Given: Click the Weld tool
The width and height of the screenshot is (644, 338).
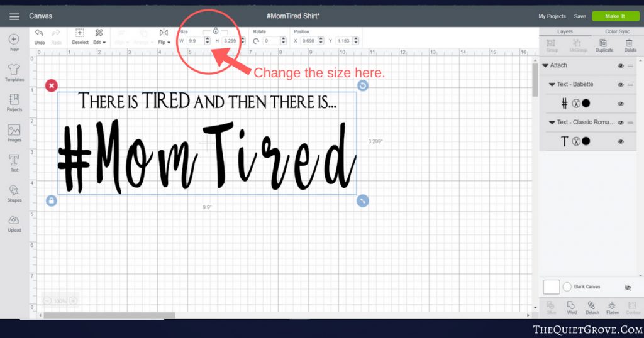Looking at the screenshot, I should click(x=572, y=307).
